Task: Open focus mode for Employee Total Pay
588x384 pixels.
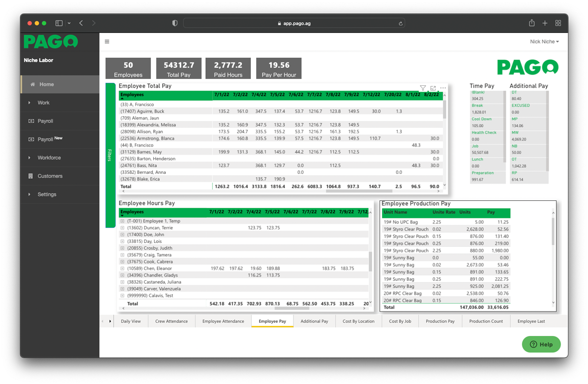Action: tap(433, 88)
